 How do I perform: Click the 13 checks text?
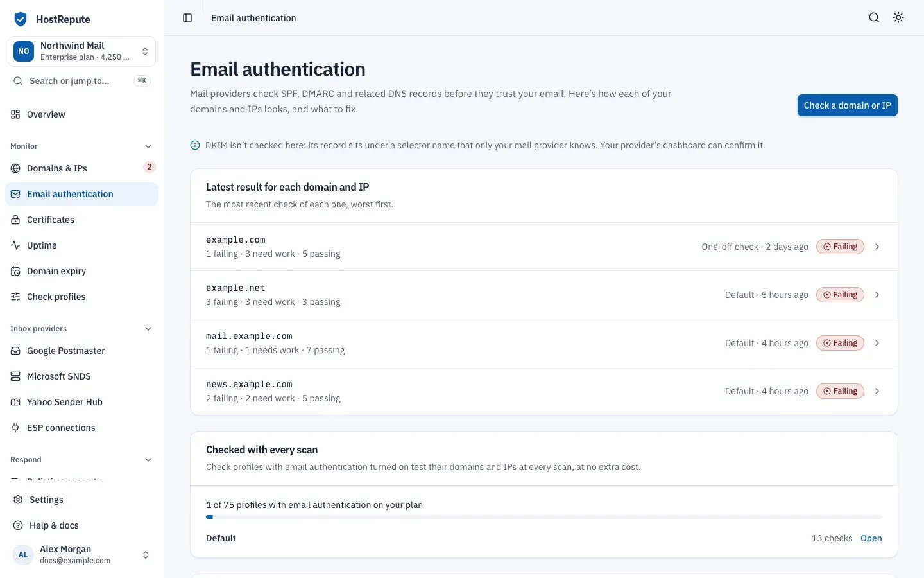(832, 538)
